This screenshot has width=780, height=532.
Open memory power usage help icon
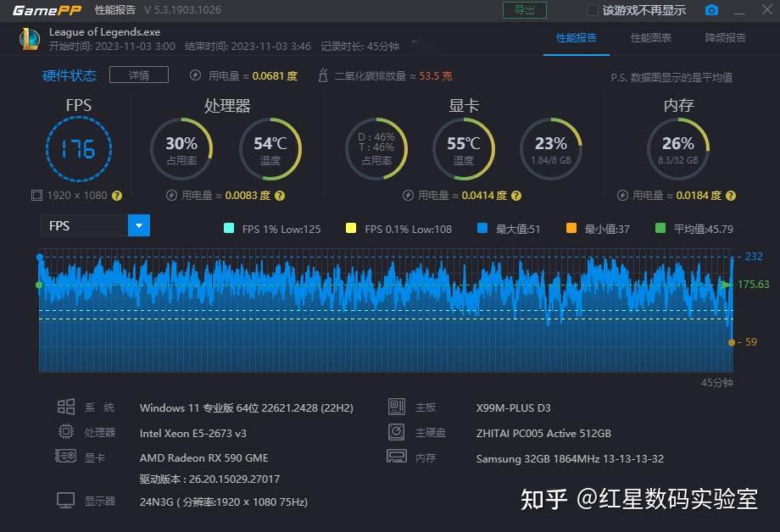click(x=731, y=196)
